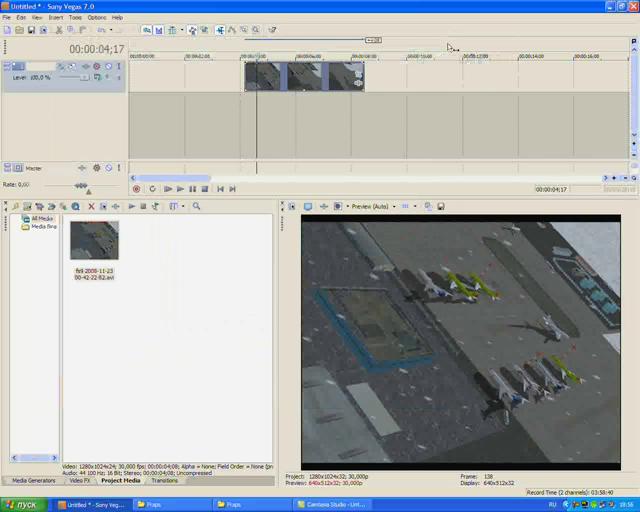Click Play From Start button
Image resolution: width=640 pixels, height=512 pixels.
click(167, 189)
